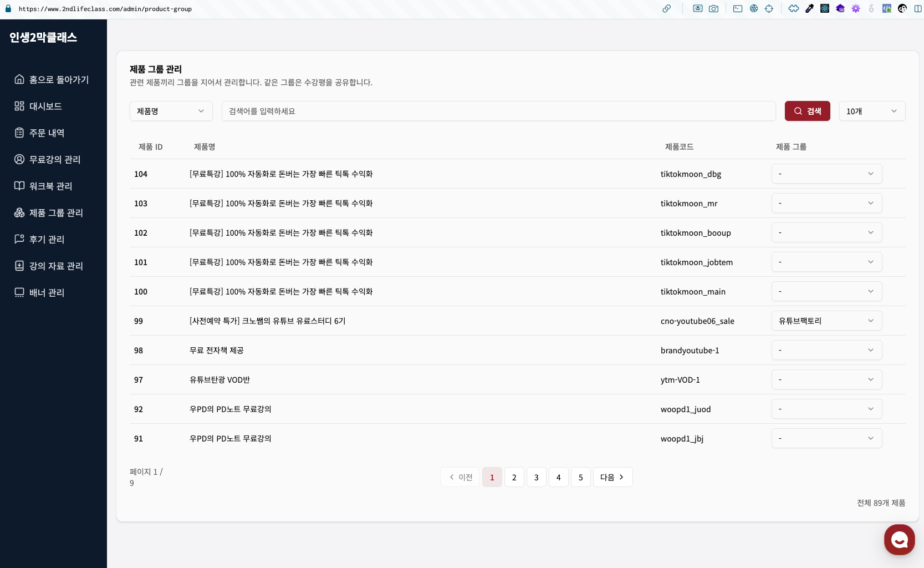Viewport: 924px width, 568px height.
Task: Go to 강의 자료 관리 menu
Action: (55, 266)
